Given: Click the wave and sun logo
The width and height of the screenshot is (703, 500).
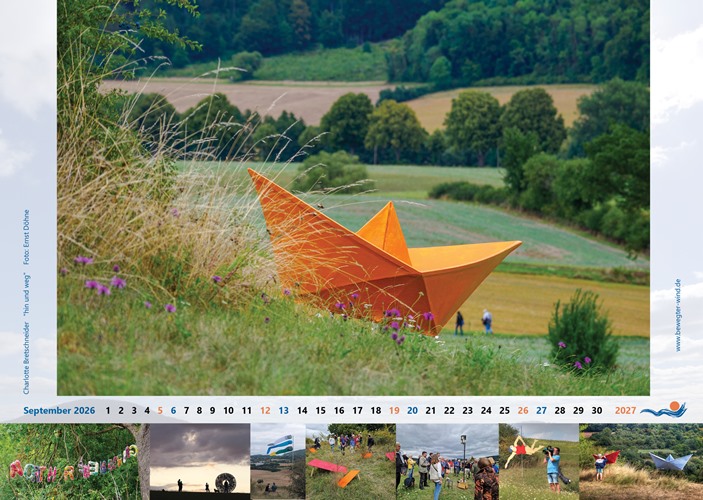Looking at the screenshot, I should [663, 410].
